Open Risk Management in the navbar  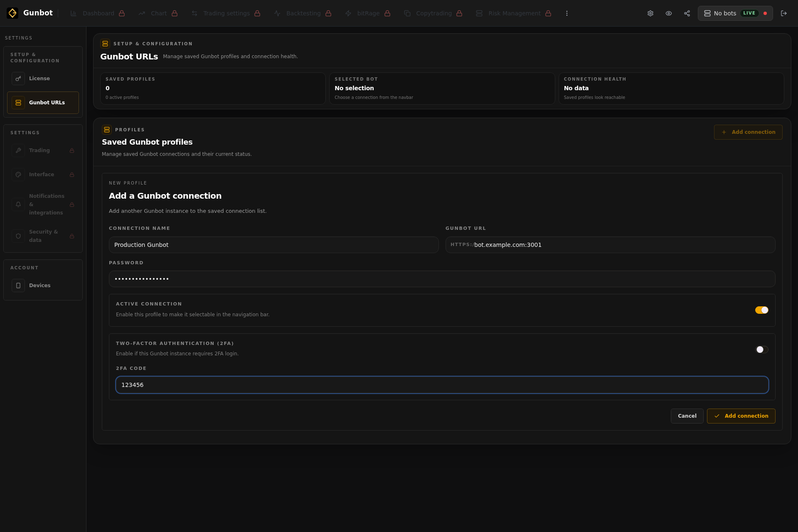pyautogui.click(x=514, y=13)
